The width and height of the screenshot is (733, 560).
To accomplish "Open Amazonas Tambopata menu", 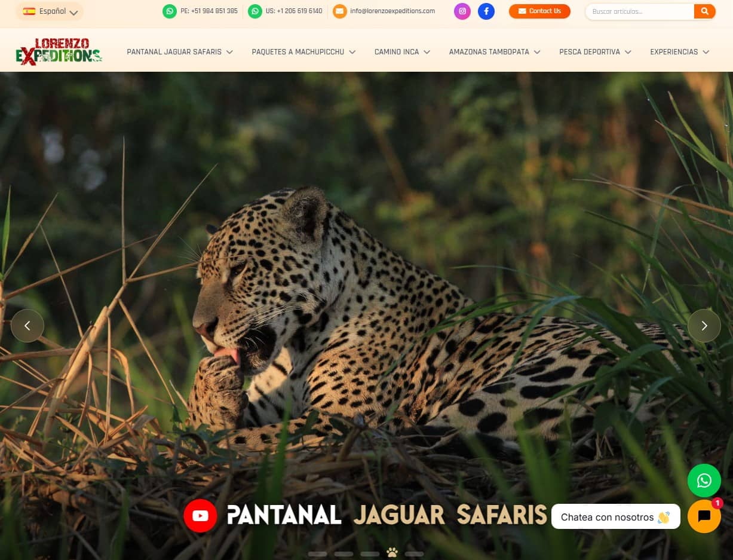I will pos(489,52).
